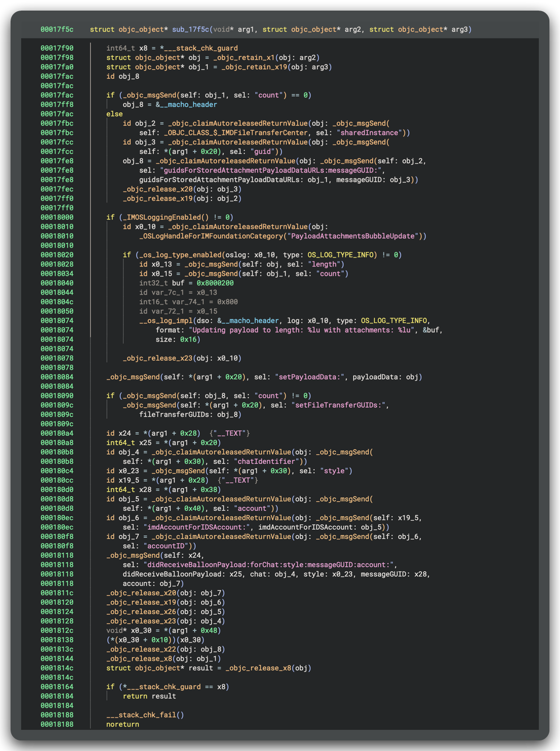Viewport: 560px width, 751px height.
Task: Click the constant 0x800 assigned to var_74_1
Action: [x=227, y=302]
